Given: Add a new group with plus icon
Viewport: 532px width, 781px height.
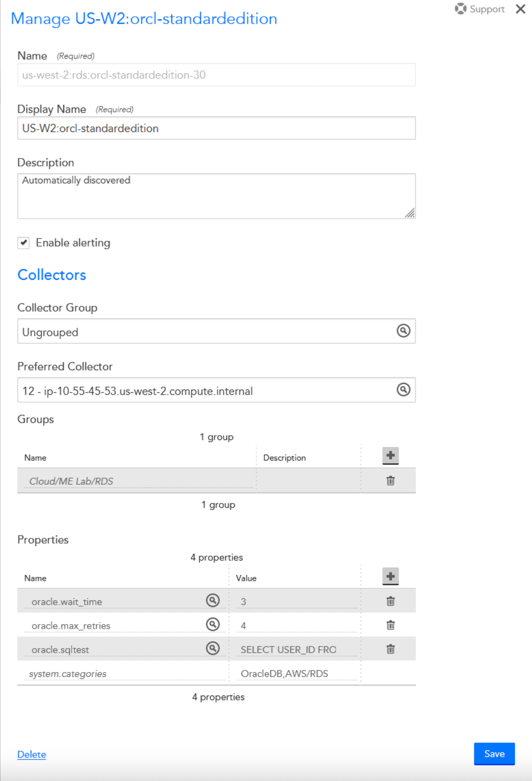Looking at the screenshot, I should pyautogui.click(x=390, y=455).
